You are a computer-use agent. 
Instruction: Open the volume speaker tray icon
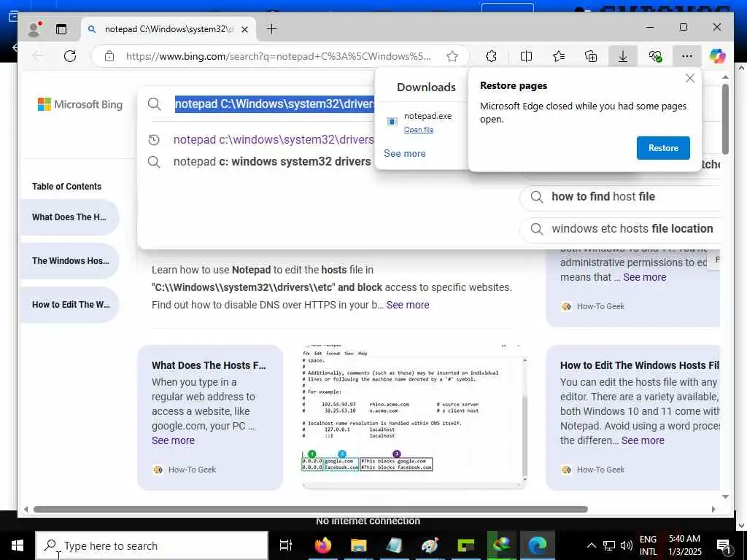coord(627,545)
